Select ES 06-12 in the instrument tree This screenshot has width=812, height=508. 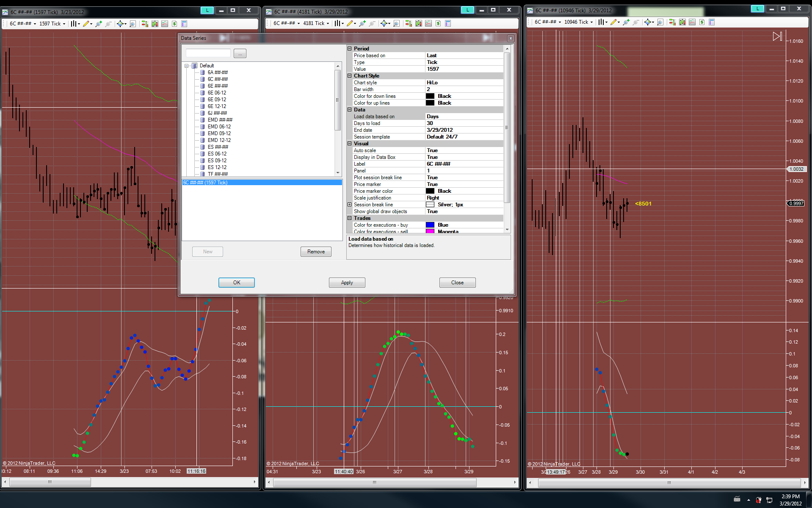tap(217, 154)
